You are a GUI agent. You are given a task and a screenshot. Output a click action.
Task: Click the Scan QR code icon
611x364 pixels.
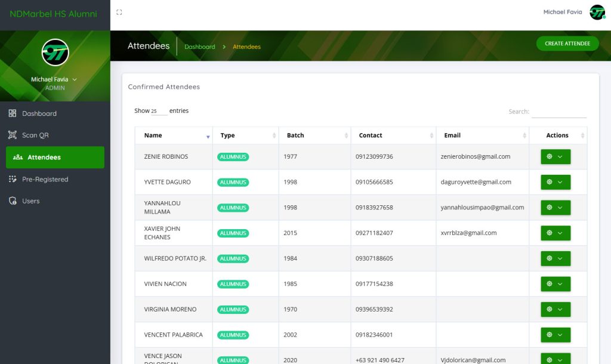point(13,135)
